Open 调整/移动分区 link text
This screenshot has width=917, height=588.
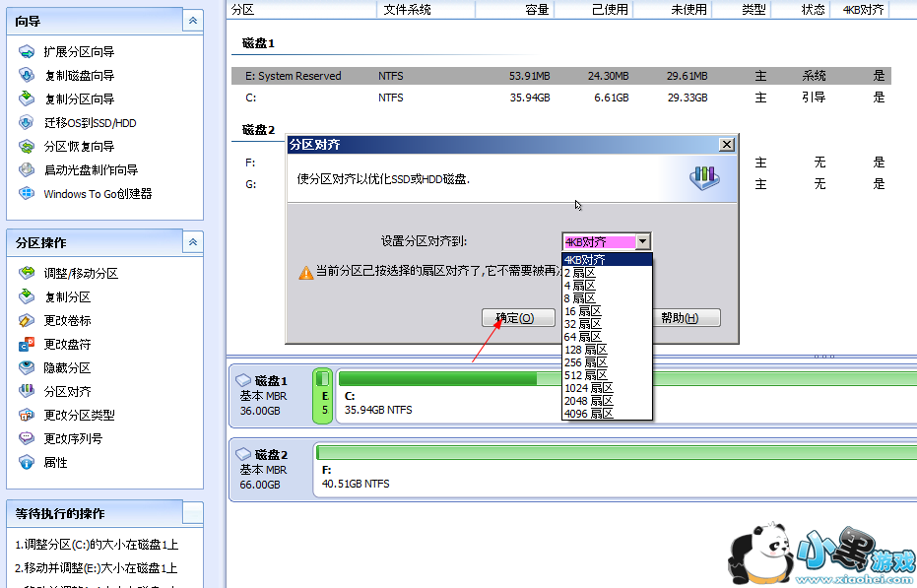[81, 273]
